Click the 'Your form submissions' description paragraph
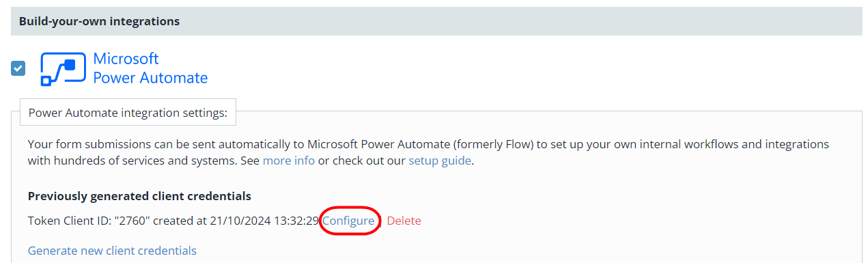This screenshot has height=263, width=868. coord(428,153)
